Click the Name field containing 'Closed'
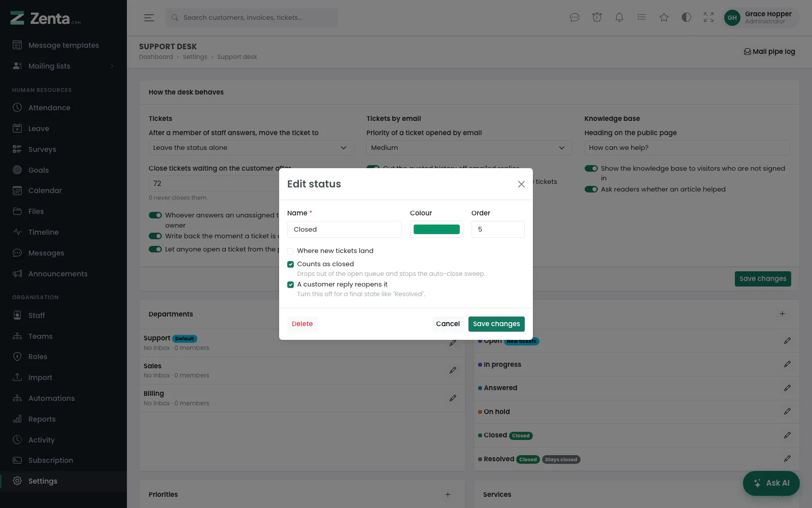Image resolution: width=812 pixels, height=508 pixels. pos(345,229)
